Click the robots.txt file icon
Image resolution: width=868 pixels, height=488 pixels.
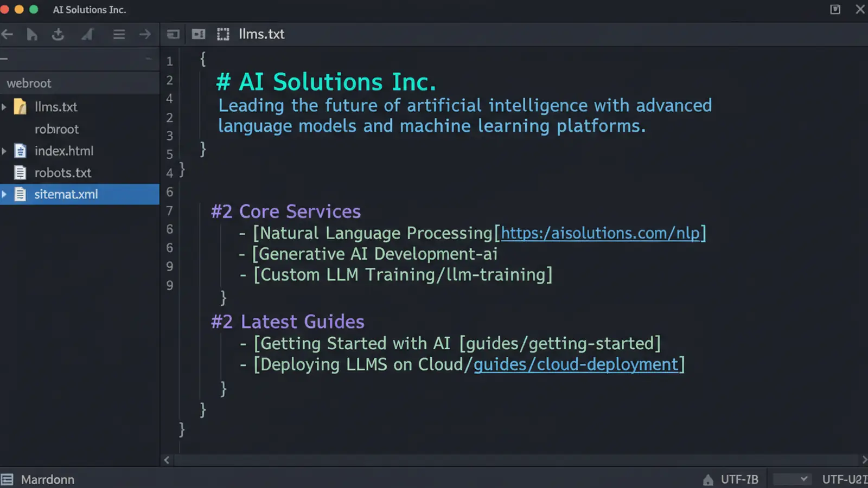tap(20, 172)
